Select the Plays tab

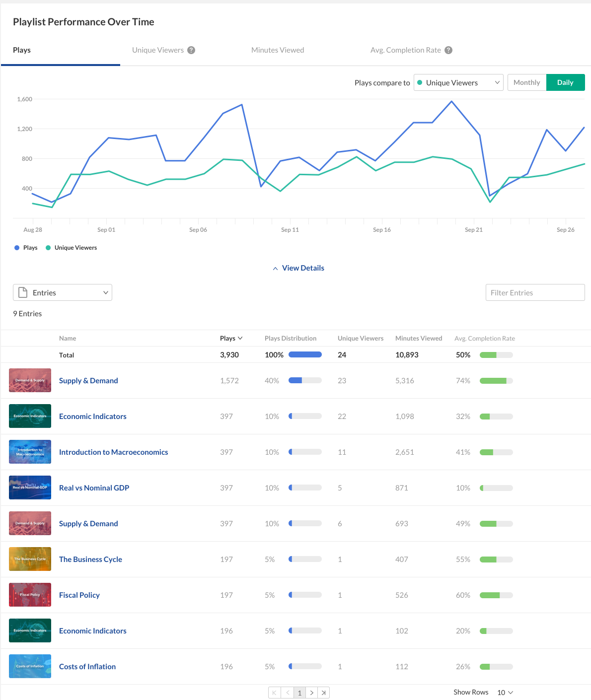[x=22, y=50]
